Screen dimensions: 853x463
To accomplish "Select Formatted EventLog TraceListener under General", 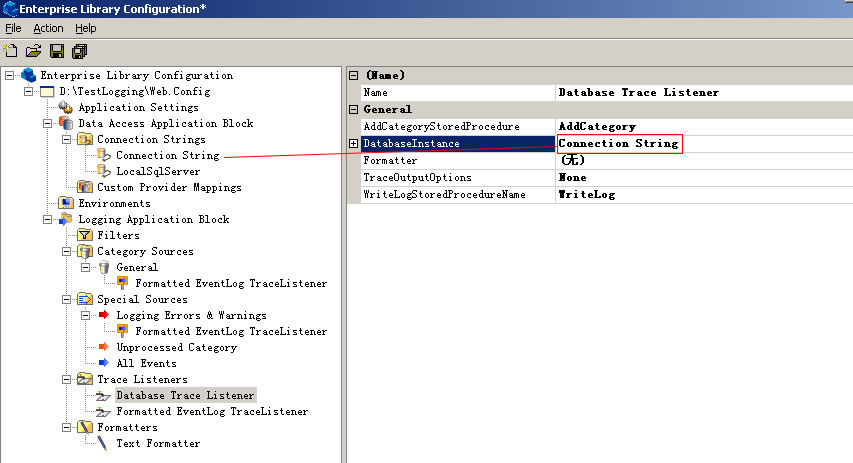I will coord(231,283).
